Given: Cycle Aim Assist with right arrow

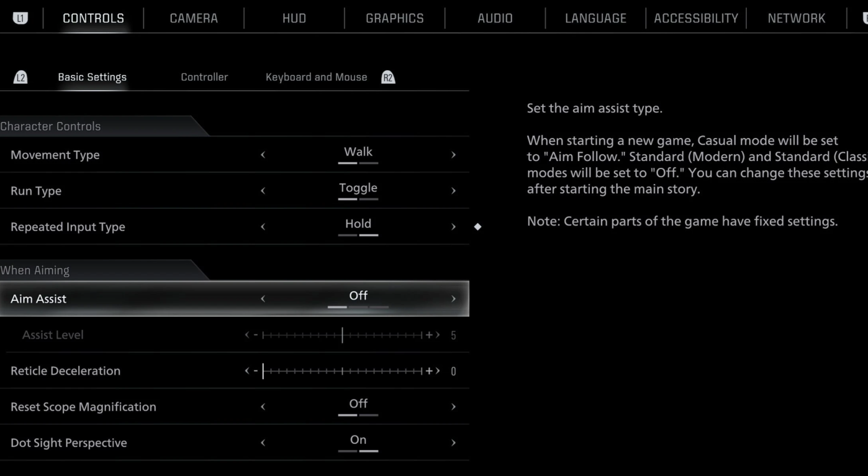Looking at the screenshot, I should 453,299.
